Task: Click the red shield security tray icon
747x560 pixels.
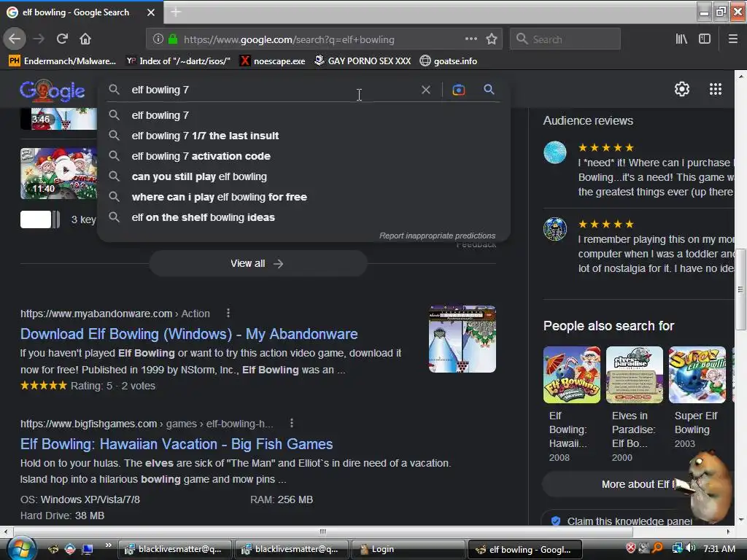Action: [631, 548]
